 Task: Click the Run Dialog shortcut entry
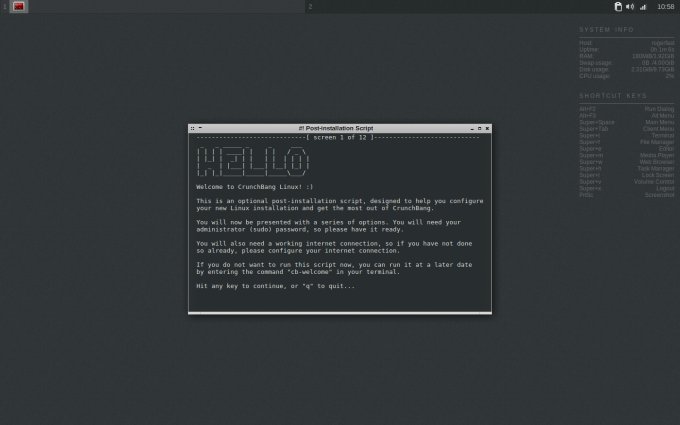[627, 109]
